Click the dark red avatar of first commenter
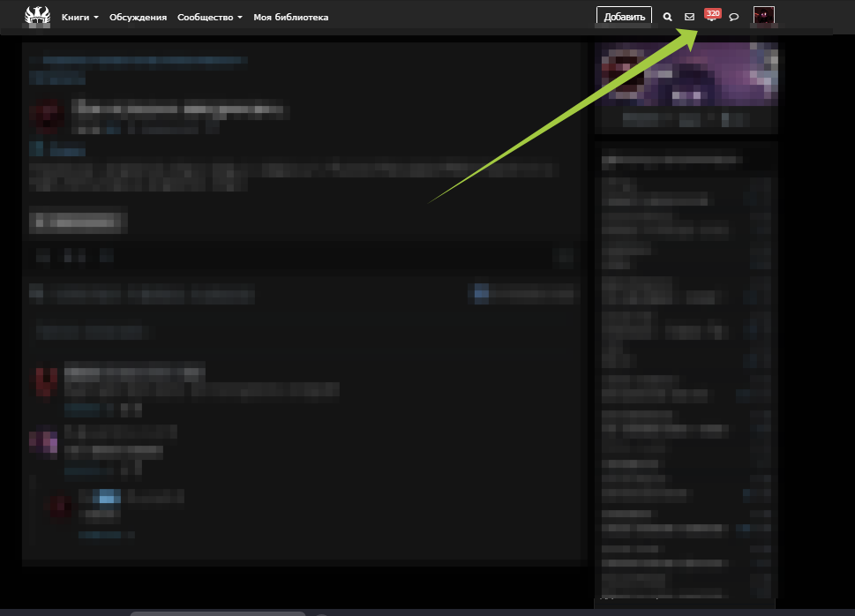Screen dimensions: 855x616 point(46,381)
